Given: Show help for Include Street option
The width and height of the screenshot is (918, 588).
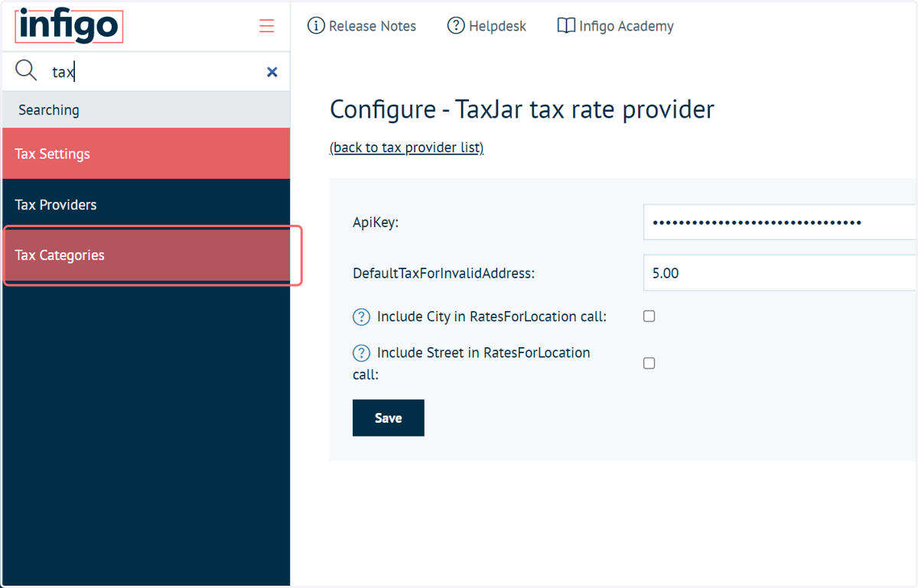Looking at the screenshot, I should click(361, 353).
